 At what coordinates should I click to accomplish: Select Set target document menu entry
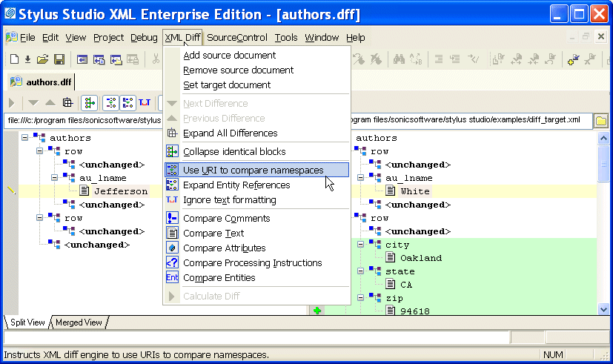click(x=227, y=85)
